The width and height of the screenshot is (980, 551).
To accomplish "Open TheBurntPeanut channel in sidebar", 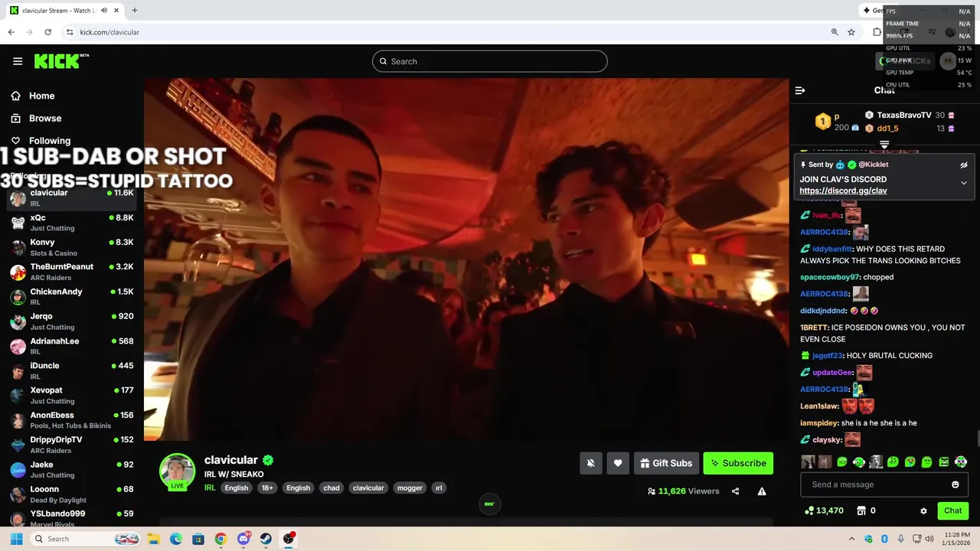I will 72,272.
